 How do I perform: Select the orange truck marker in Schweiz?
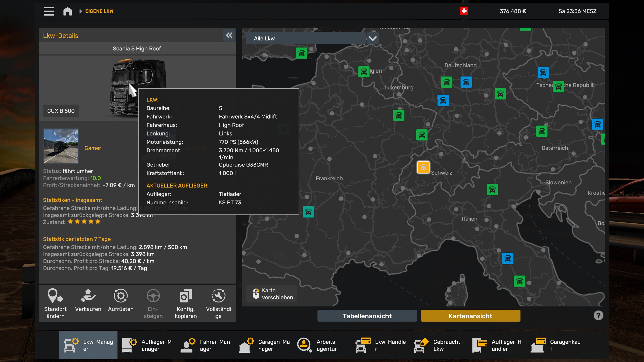(423, 167)
